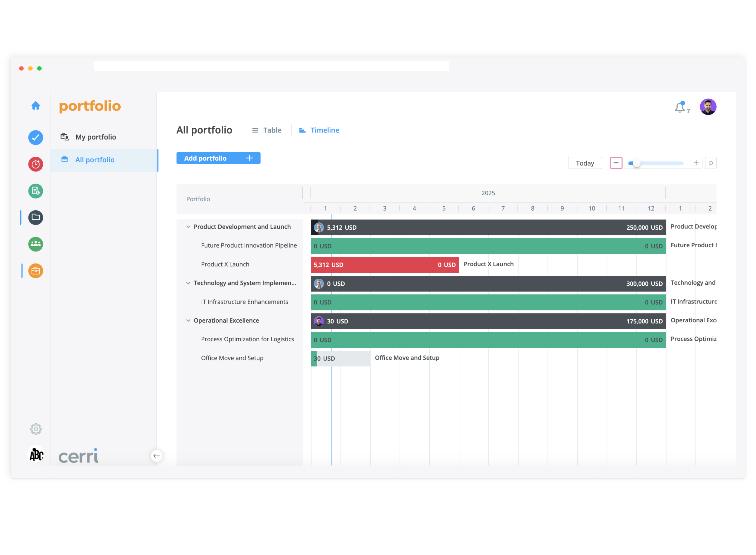This screenshot has height=555, width=756.
Task: Open the green Documents icon
Action: pyautogui.click(x=36, y=191)
